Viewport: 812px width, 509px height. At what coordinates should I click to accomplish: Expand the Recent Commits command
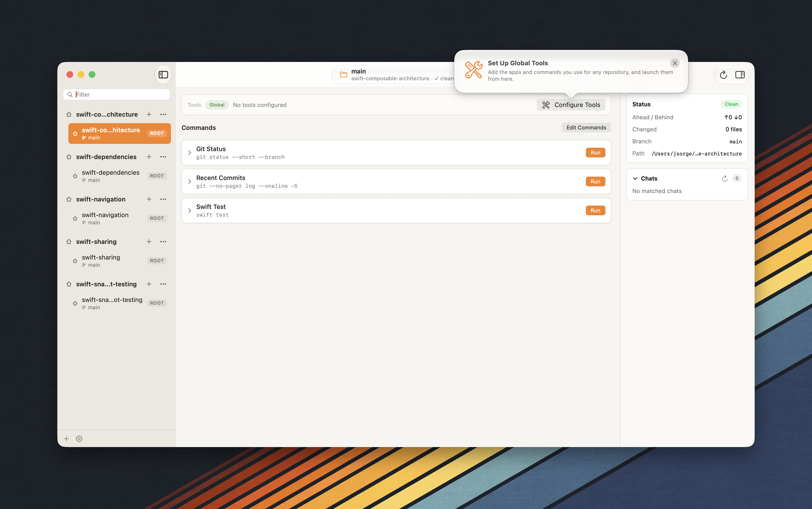[189, 181]
